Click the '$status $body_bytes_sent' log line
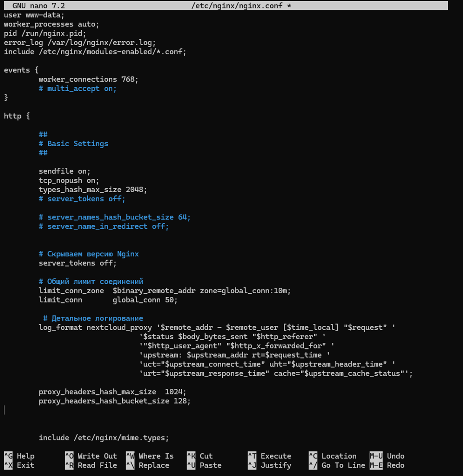The image size is (463, 476). [x=232, y=337]
